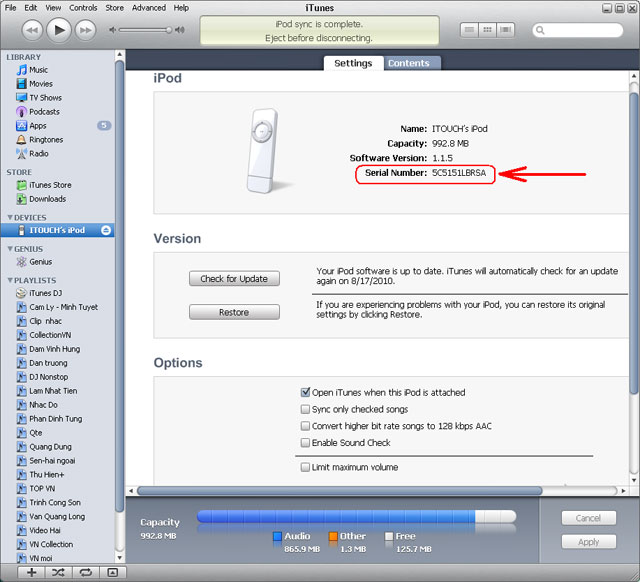
Task: Skip to next track button
Action: (85, 30)
